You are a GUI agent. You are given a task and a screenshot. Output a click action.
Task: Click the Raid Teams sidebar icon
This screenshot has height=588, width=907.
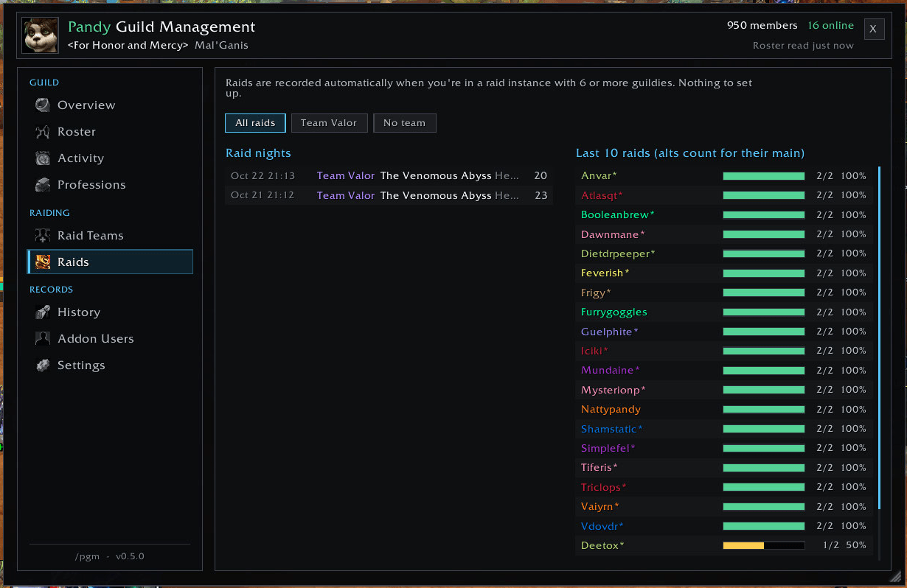click(x=44, y=236)
